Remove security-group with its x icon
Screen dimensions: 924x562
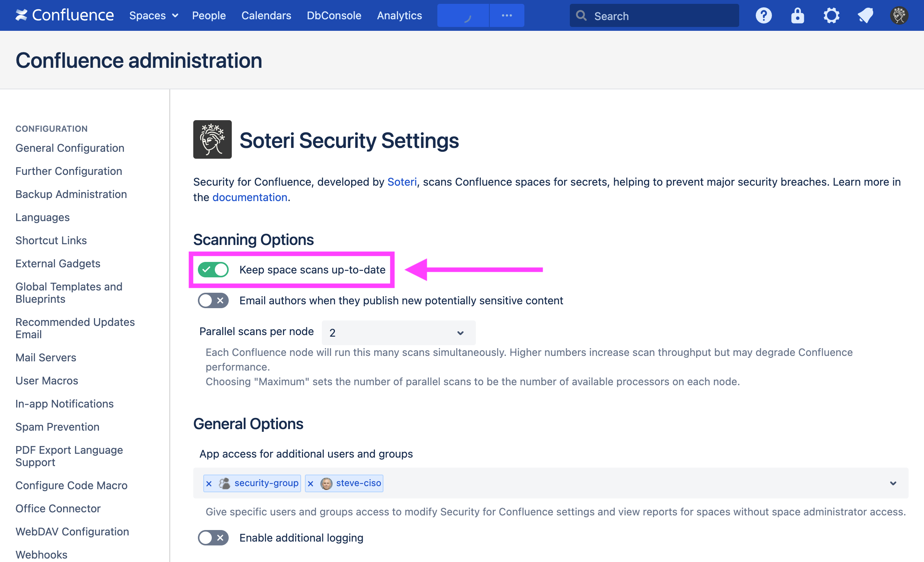tap(209, 483)
